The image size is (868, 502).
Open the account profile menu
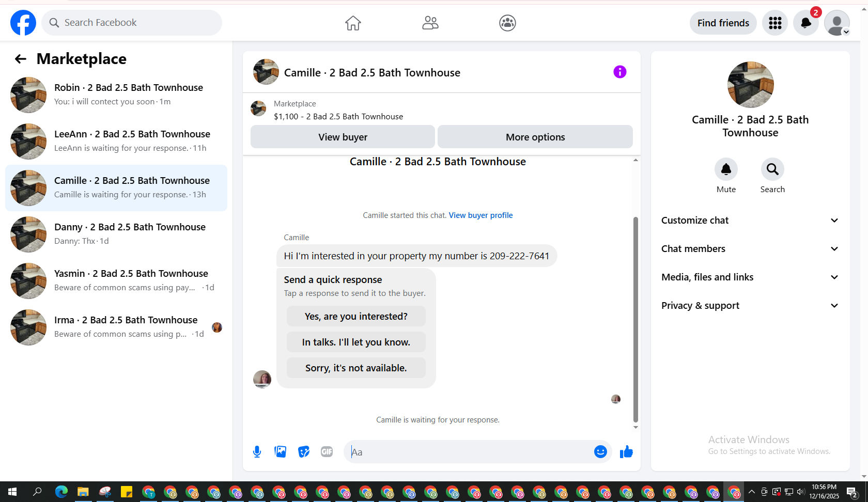coord(837,23)
